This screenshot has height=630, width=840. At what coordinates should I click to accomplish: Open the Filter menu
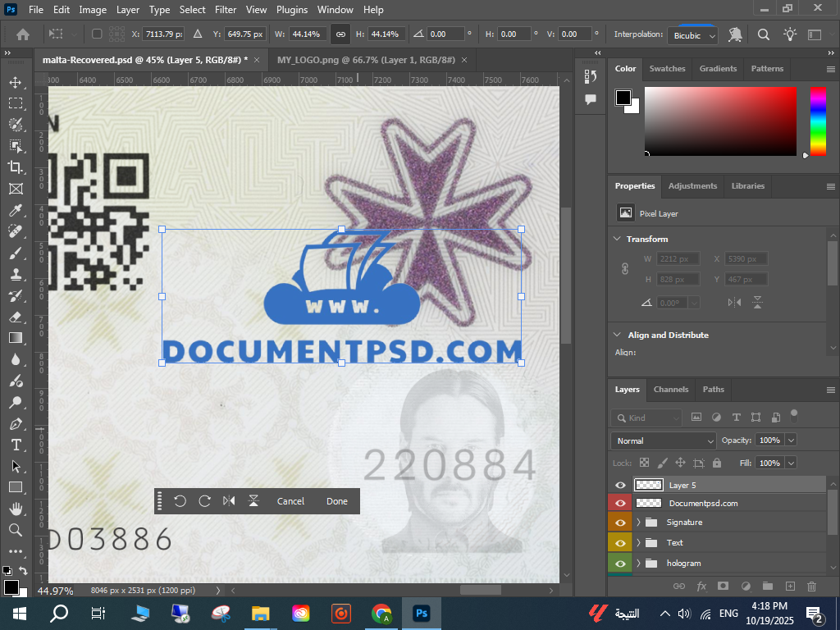tap(226, 10)
